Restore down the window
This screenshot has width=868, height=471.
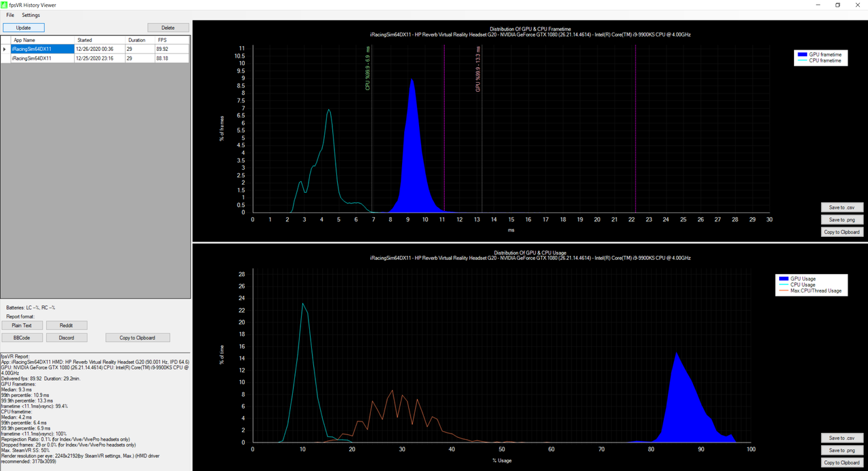click(838, 5)
